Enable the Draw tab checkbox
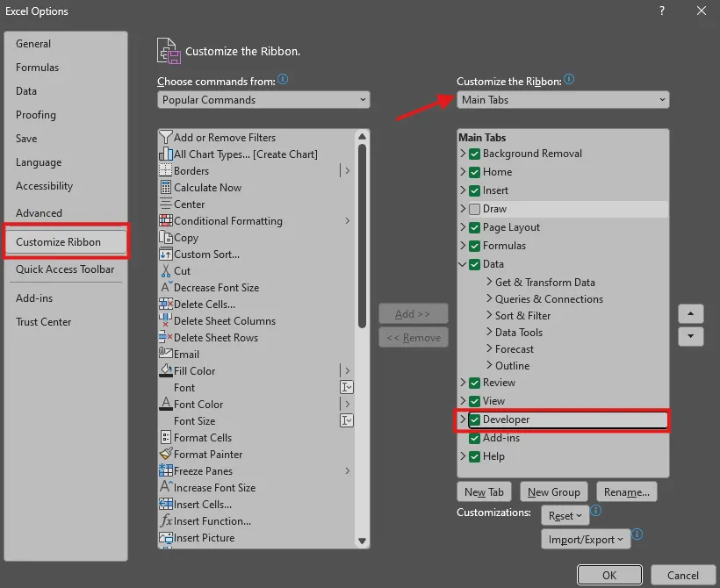Image resolution: width=720 pixels, height=588 pixels. click(476, 209)
